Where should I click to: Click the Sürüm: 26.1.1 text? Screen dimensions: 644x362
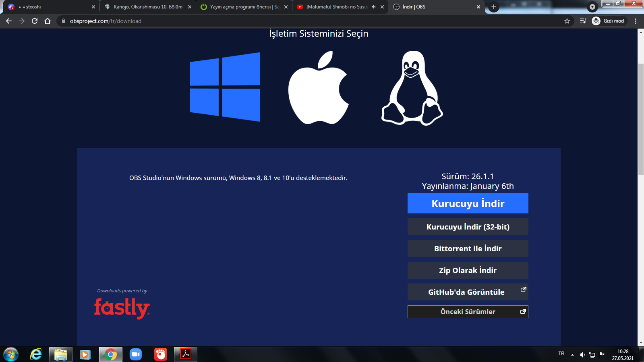tap(468, 176)
